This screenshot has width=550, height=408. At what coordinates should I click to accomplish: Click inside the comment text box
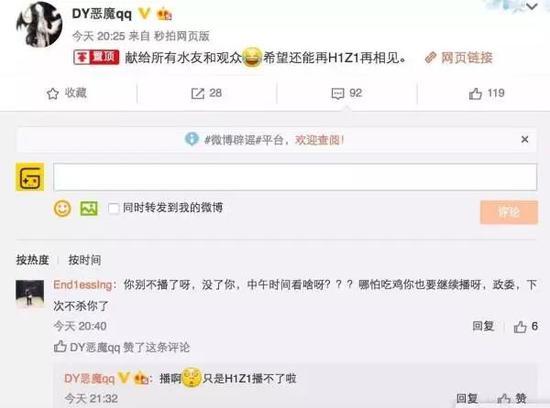[295, 177]
